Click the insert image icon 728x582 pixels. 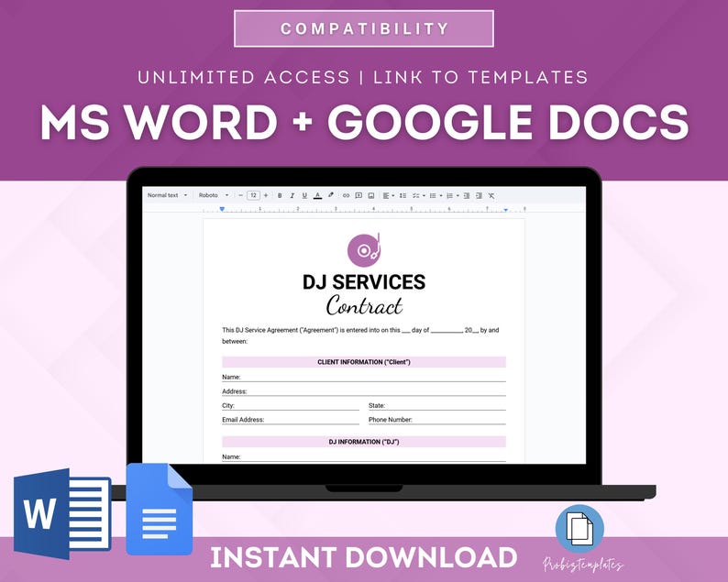click(371, 195)
